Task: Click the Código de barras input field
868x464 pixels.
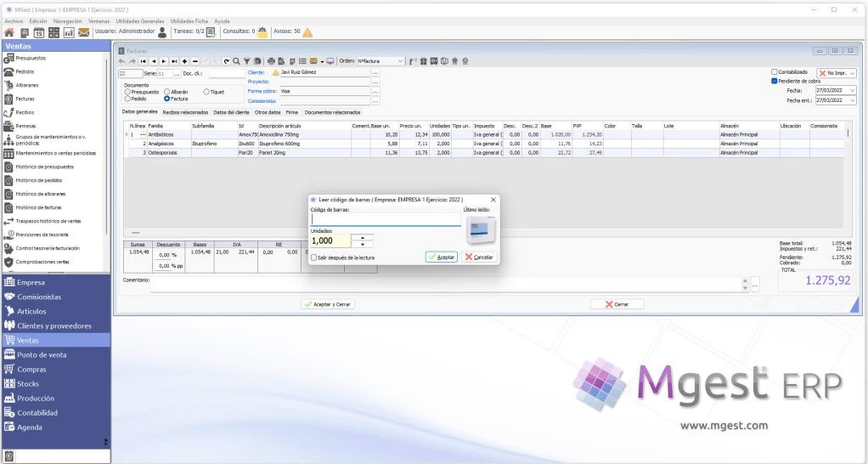Action: (386, 219)
